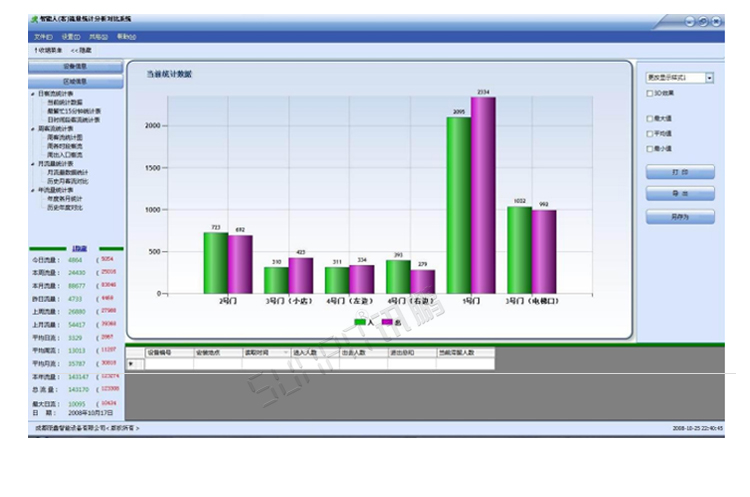Click the round restore window button

pyautogui.click(x=703, y=21)
